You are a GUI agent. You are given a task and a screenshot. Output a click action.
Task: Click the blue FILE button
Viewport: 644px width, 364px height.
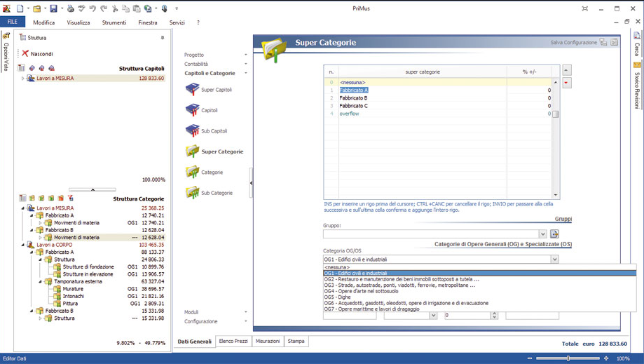point(13,22)
